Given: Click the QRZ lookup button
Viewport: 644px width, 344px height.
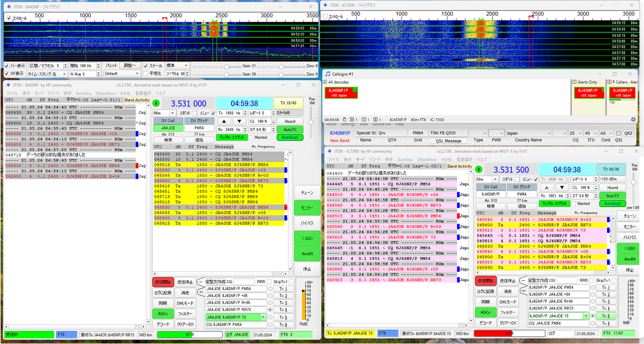Looking at the screenshot, I should (x=628, y=133).
